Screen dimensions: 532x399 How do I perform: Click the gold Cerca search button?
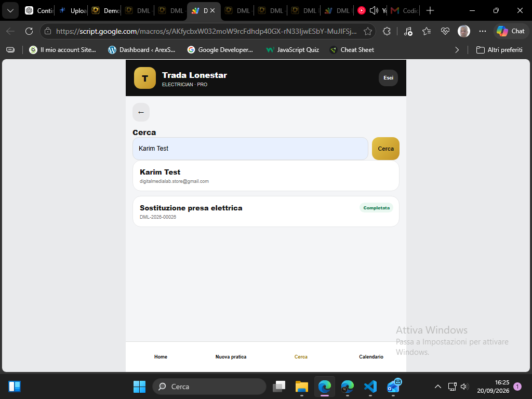[x=385, y=149]
